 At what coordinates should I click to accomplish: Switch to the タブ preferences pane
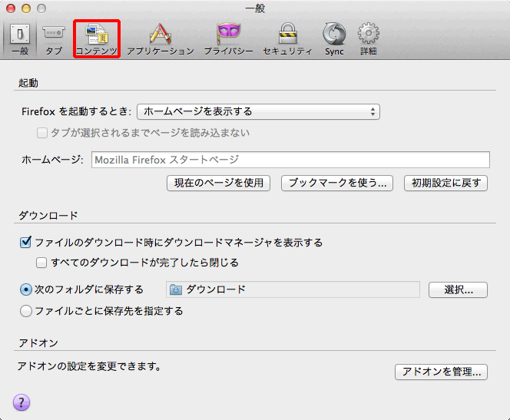click(54, 39)
